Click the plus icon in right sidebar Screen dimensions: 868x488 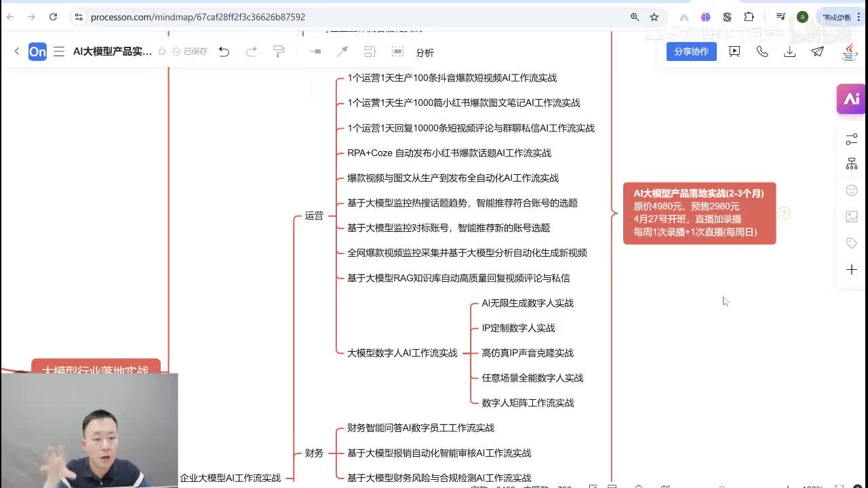(x=852, y=270)
